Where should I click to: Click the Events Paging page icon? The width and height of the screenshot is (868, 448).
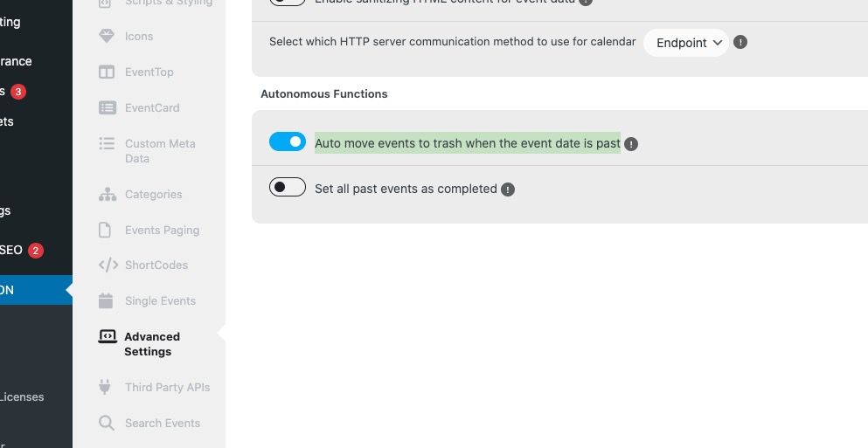click(105, 230)
